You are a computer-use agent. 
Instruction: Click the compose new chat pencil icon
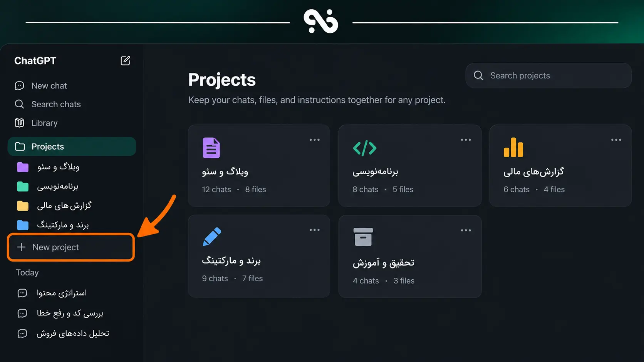[125, 61]
